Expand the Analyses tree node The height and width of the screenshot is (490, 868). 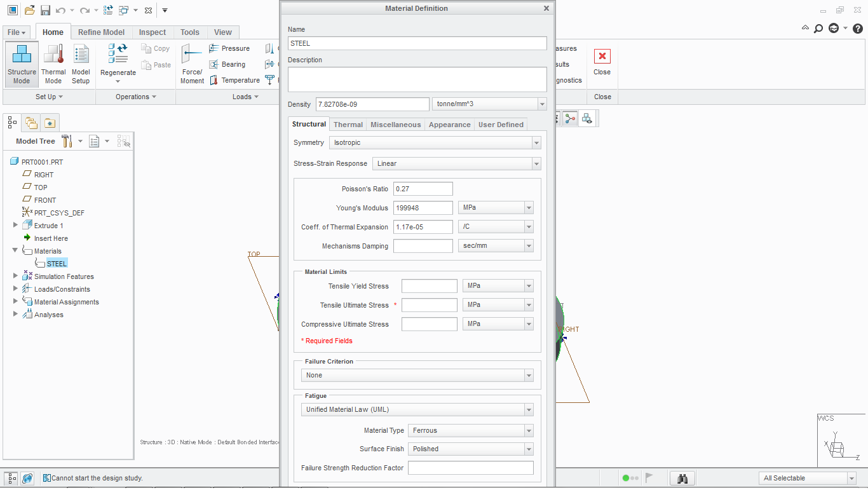[x=15, y=314]
